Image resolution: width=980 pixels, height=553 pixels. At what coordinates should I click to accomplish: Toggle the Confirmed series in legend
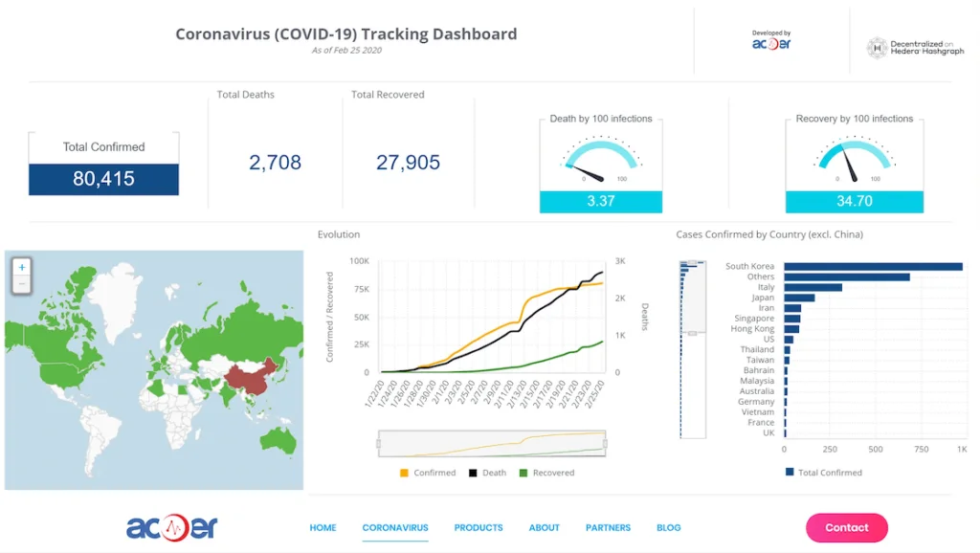pyautogui.click(x=428, y=473)
